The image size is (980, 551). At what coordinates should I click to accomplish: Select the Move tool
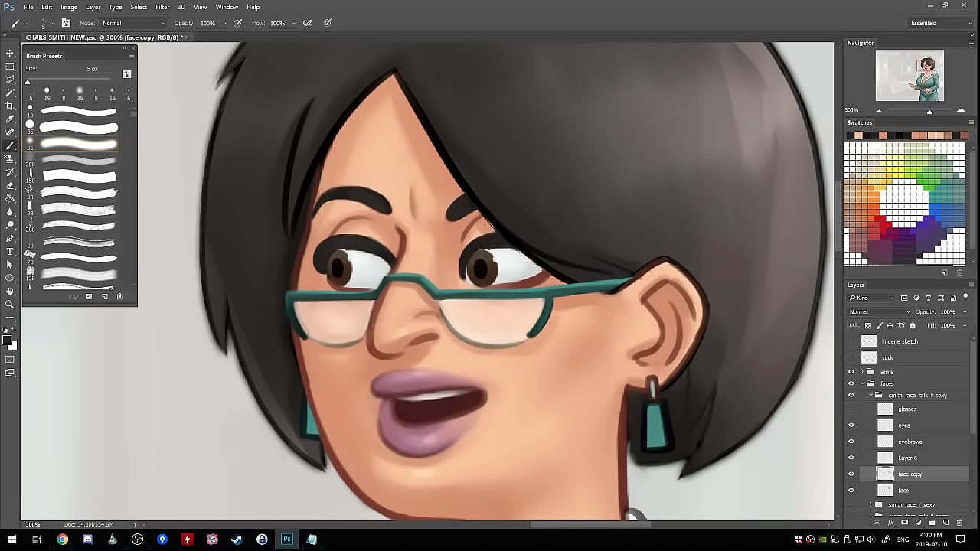[x=10, y=53]
